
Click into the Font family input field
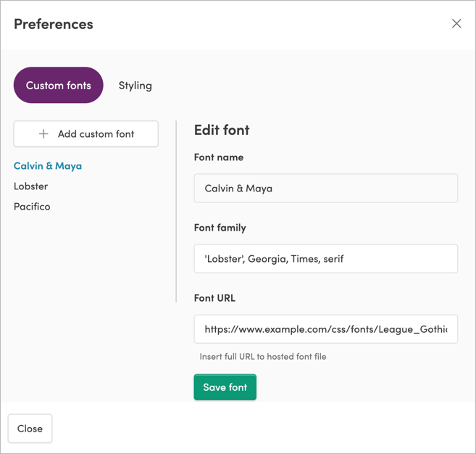point(326,259)
